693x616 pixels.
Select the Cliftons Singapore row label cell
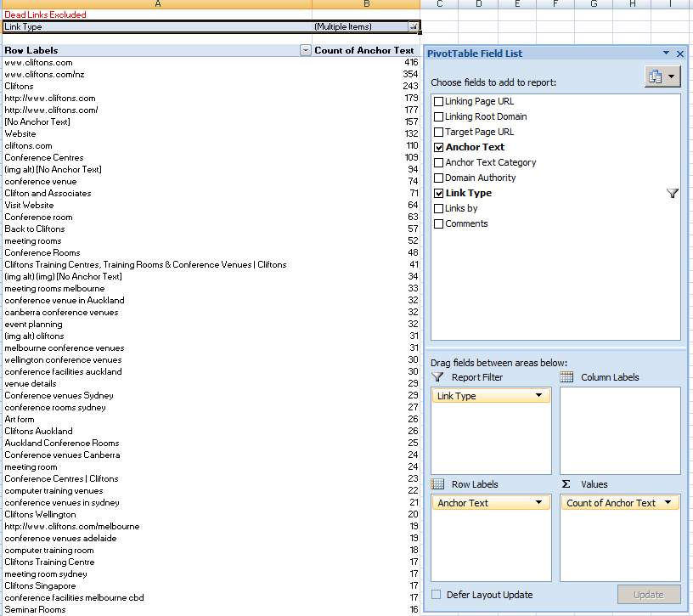tap(40, 586)
